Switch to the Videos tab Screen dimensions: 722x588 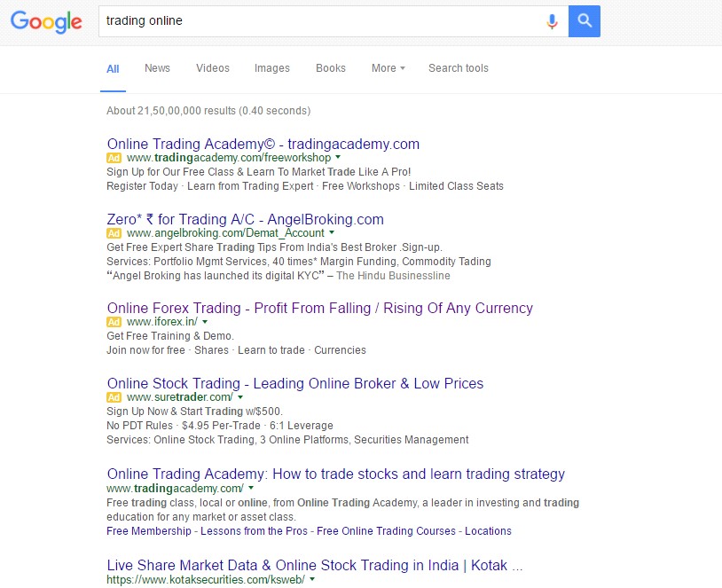pyautogui.click(x=213, y=68)
